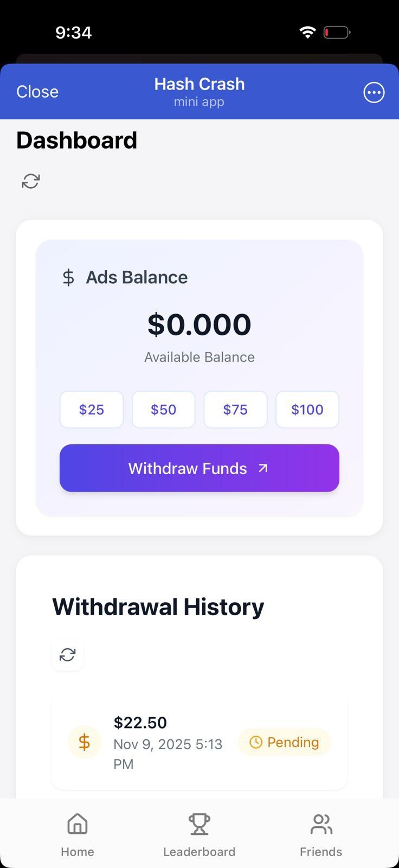Screen dimensions: 399x868
Task: Select the $100 withdrawal amount
Action: (x=307, y=410)
